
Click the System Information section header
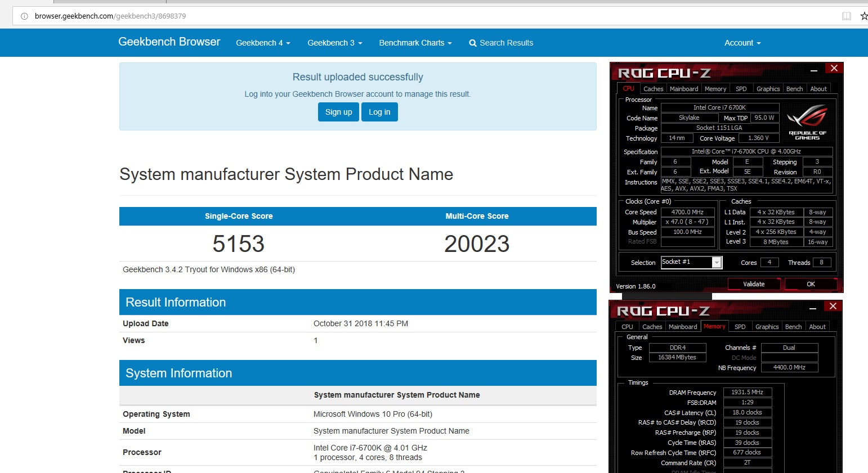(358, 373)
